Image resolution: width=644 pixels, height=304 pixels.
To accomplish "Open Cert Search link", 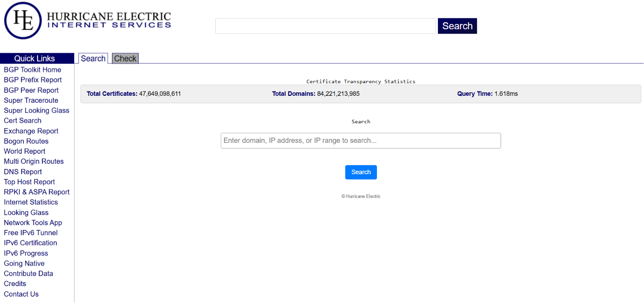I will [23, 121].
